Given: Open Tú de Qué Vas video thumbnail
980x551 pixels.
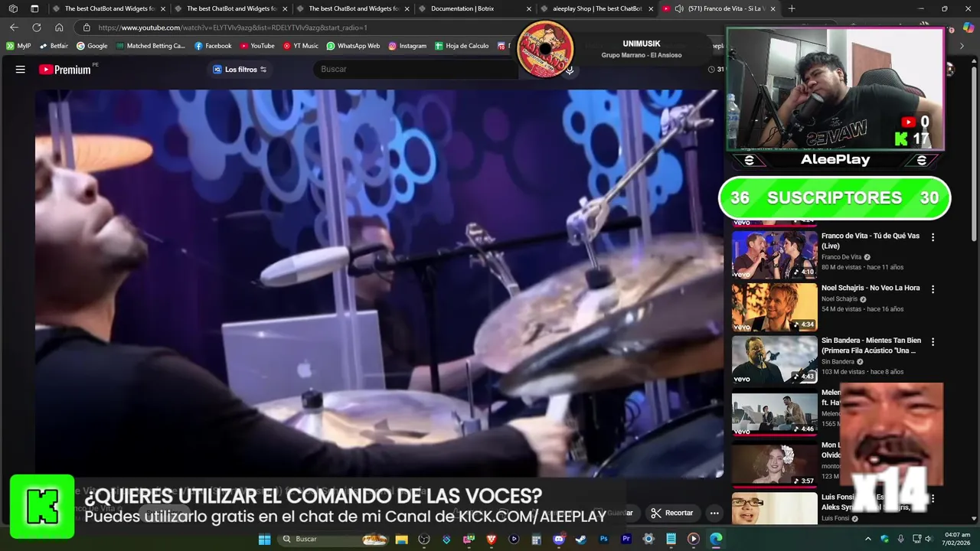Looking at the screenshot, I should [x=774, y=254].
